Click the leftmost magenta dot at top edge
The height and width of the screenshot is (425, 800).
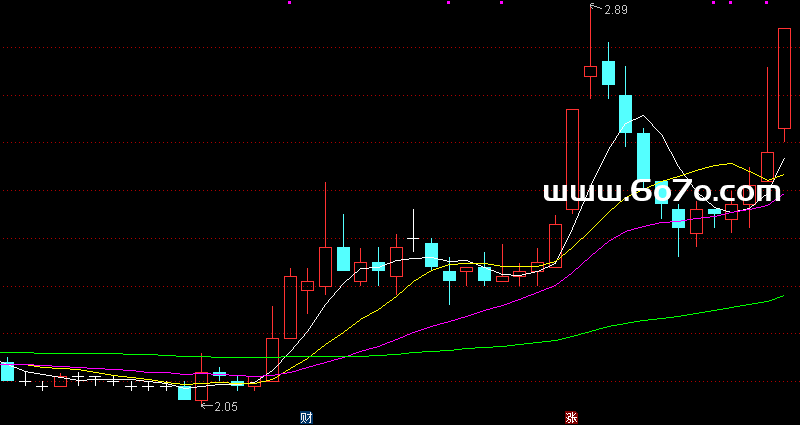pos(290,3)
